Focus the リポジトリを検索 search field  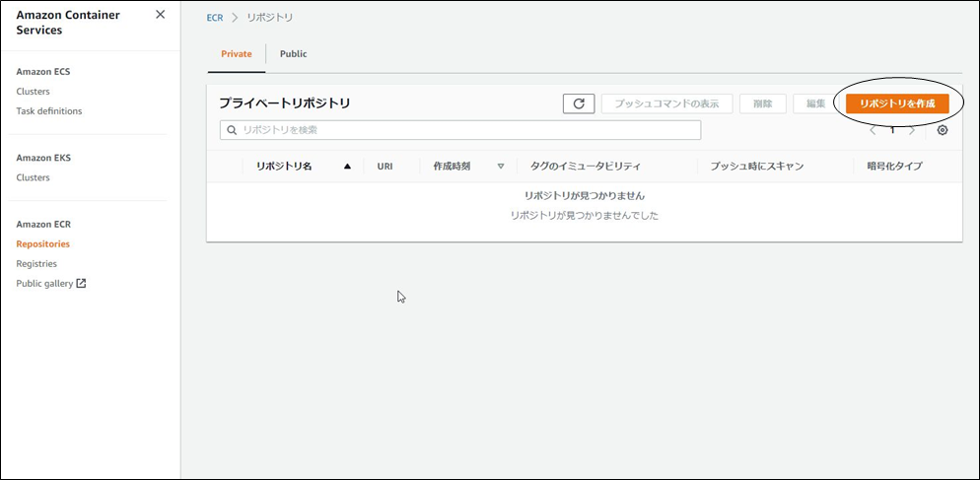coord(460,130)
